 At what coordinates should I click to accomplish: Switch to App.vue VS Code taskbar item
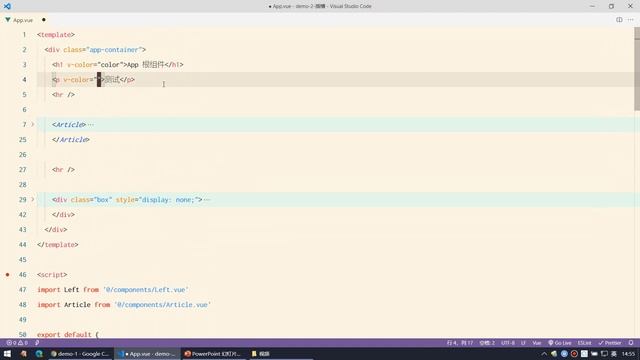[x=147, y=354]
